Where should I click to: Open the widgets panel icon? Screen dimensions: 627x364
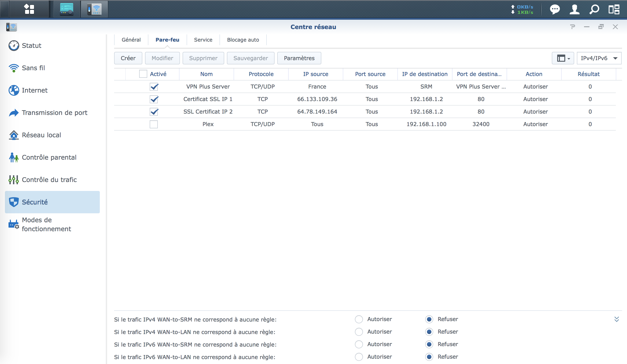[614, 9]
